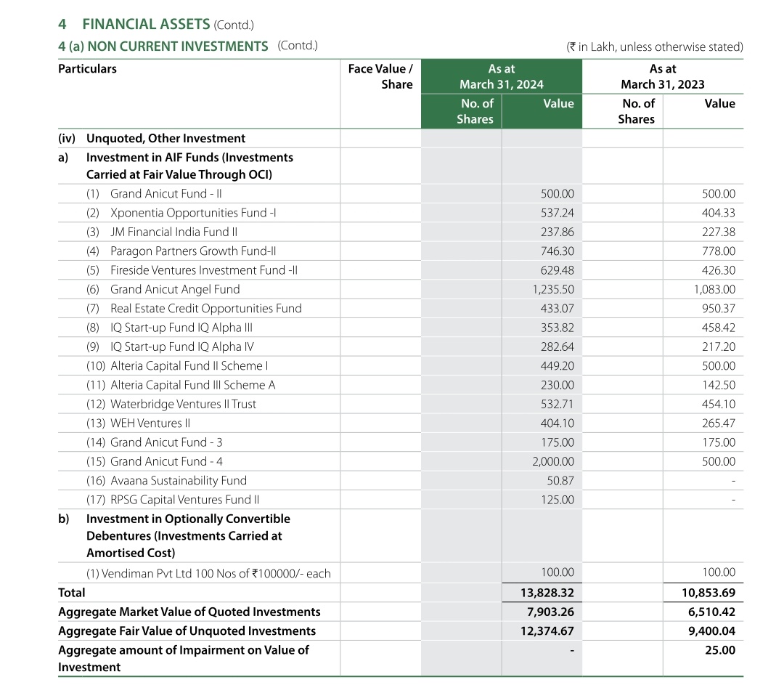Screen dimensions: 784x685
Task: Select the total value 13,828.32
Action: (547, 593)
